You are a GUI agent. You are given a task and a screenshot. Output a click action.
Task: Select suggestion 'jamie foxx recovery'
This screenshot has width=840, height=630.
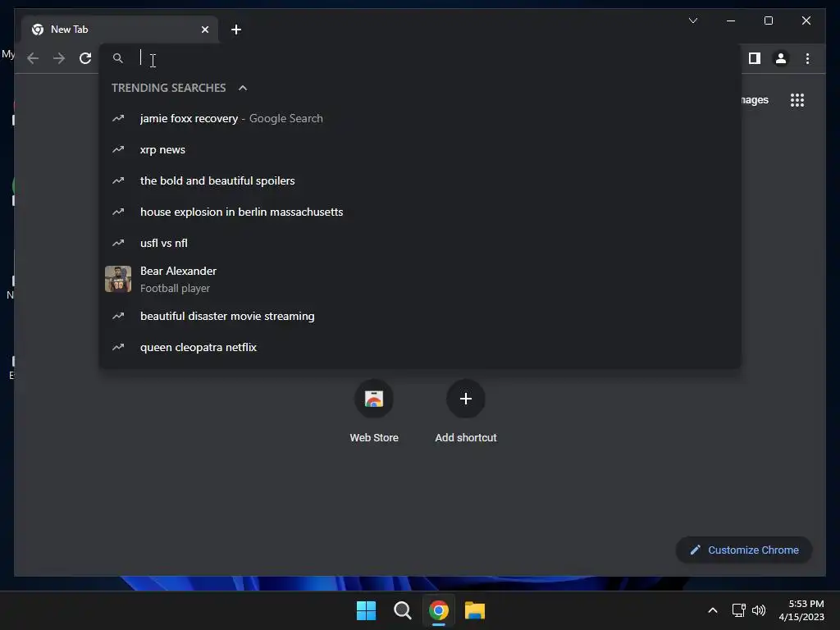[420, 118]
